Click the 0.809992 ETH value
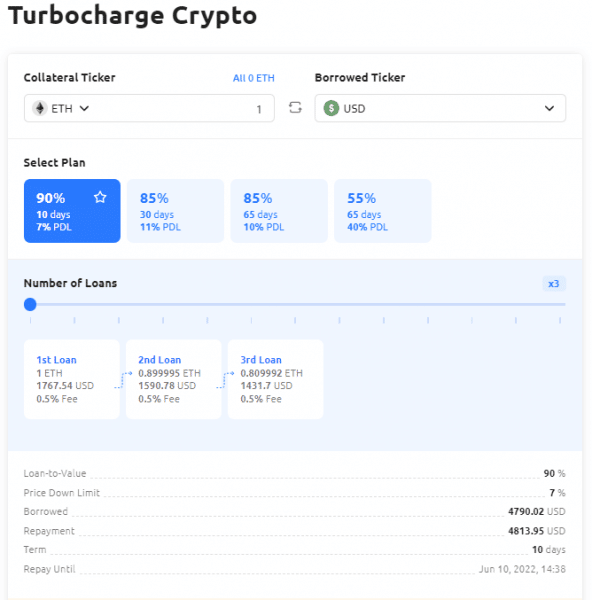Viewport: 592px width, 600px height. (x=271, y=373)
